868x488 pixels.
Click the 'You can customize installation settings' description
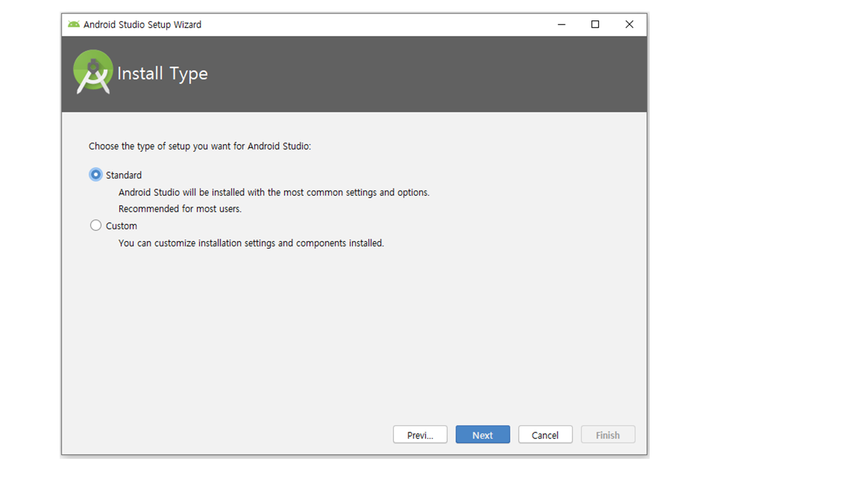pos(251,243)
